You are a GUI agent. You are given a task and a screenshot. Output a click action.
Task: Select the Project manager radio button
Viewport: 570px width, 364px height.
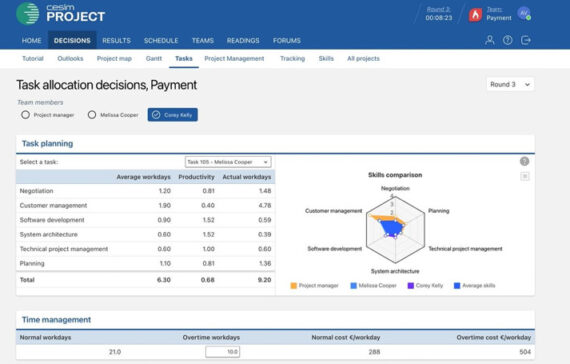tap(25, 115)
